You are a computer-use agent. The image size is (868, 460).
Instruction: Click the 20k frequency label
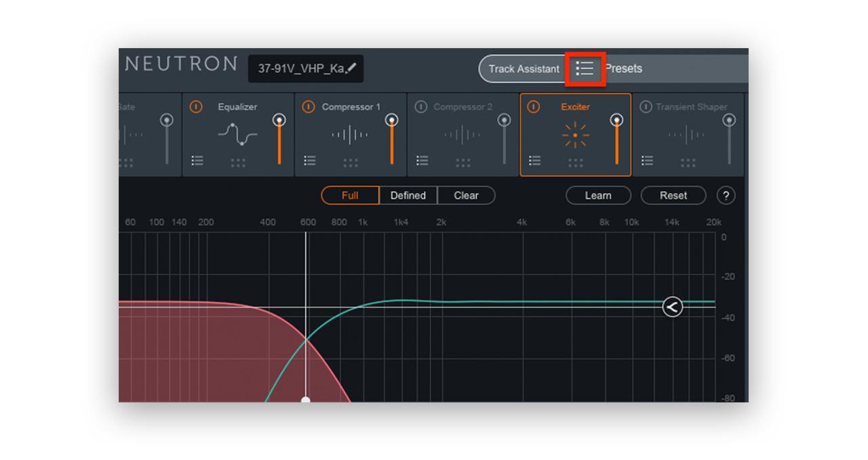713,222
